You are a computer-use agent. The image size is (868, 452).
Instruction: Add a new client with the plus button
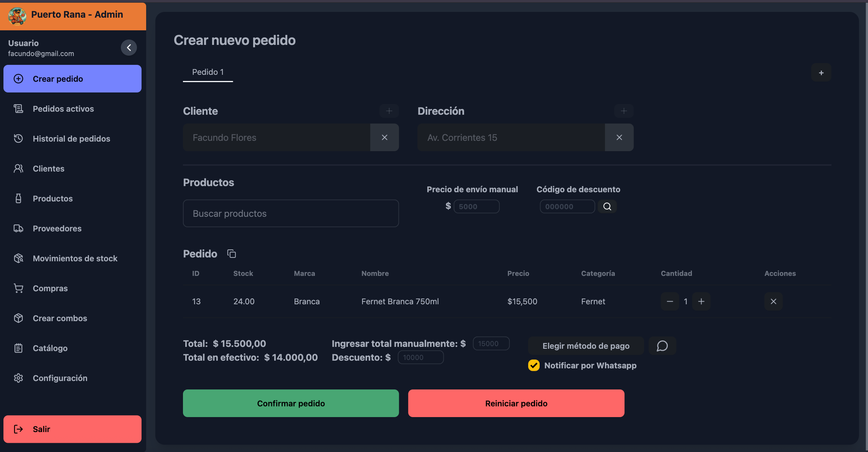pos(389,111)
